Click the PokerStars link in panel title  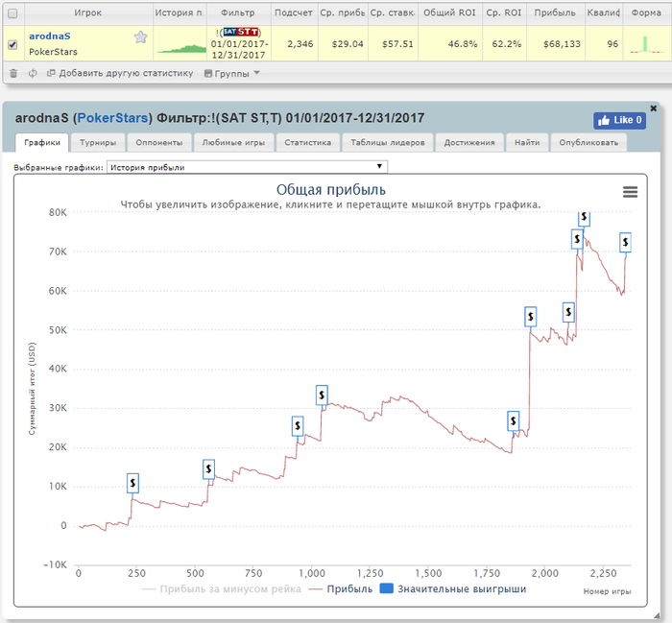[x=112, y=118]
